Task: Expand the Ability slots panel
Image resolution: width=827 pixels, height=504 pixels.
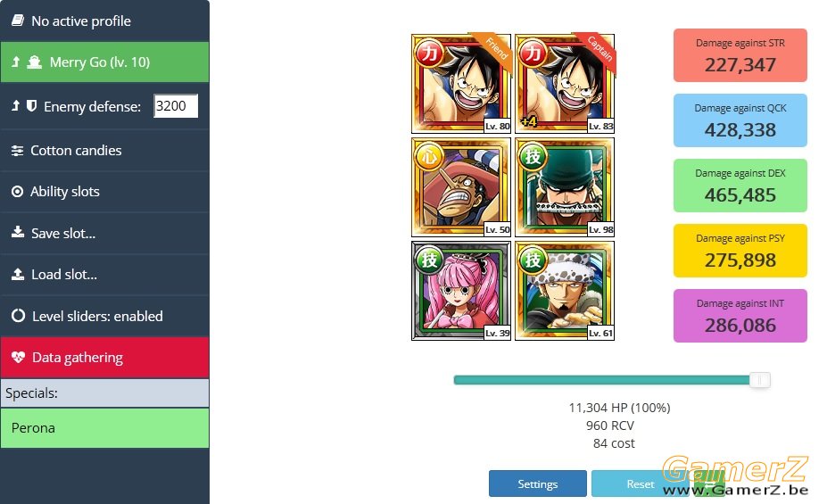Action: (x=104, y=192)
